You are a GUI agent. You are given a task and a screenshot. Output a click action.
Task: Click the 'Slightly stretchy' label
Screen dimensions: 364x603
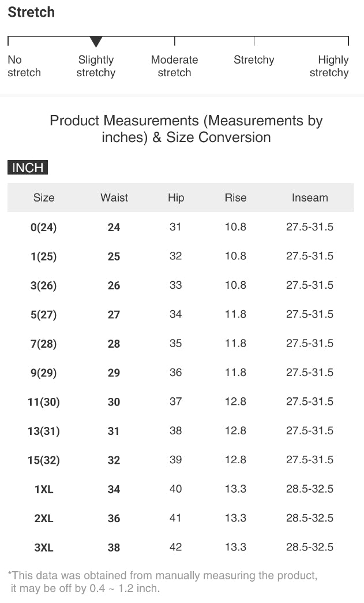96,66
